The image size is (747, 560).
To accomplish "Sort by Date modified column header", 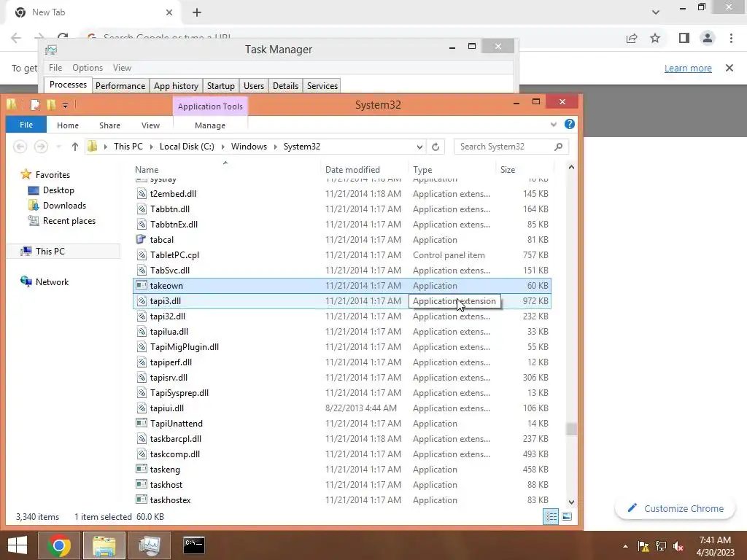I will [x=365, y=169].
